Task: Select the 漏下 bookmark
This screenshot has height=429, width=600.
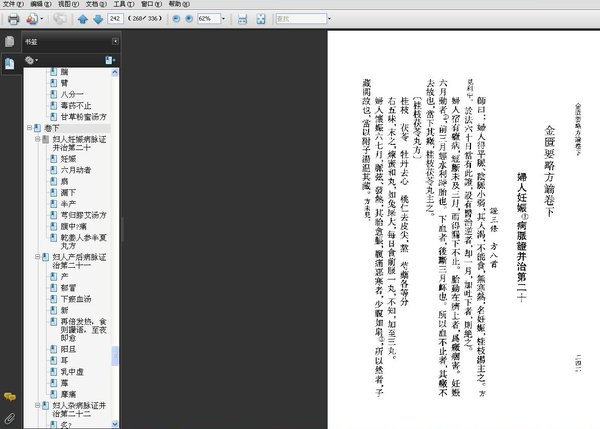Action: [68, 192]
